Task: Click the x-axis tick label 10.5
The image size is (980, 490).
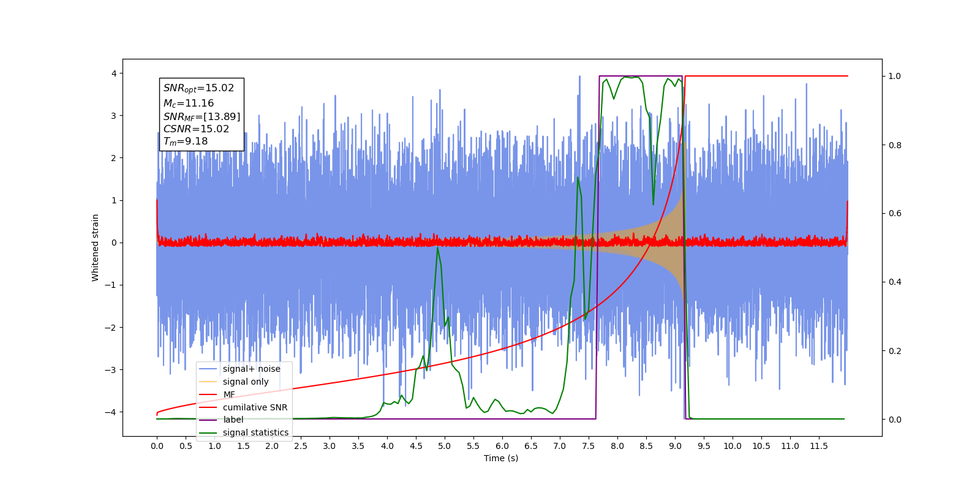Action: tap(761, 446)
